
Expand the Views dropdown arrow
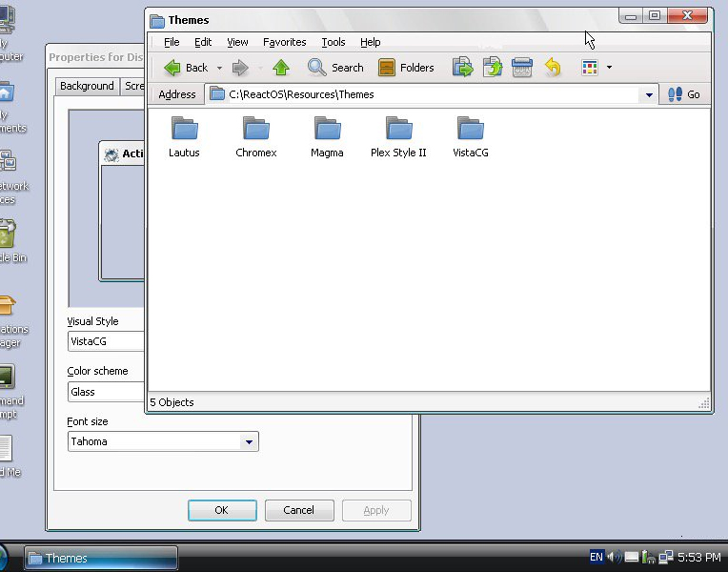coord(609,68)
